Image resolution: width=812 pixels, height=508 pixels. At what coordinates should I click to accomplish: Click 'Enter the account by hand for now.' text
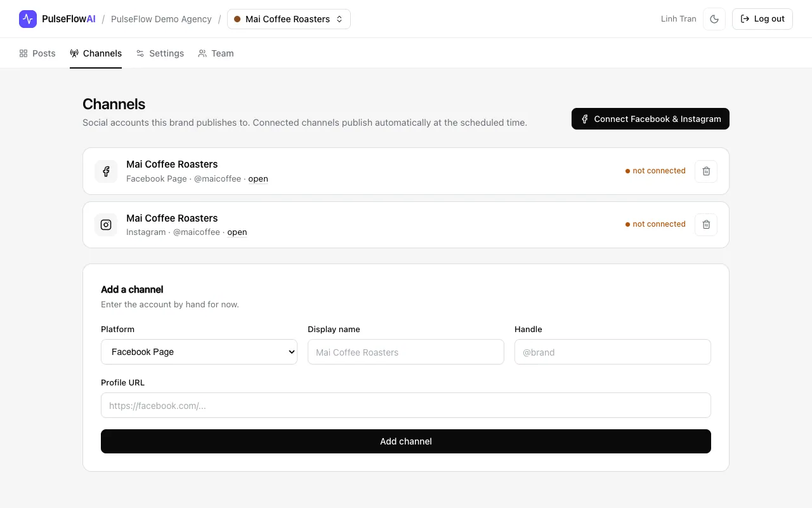[170, 305]
